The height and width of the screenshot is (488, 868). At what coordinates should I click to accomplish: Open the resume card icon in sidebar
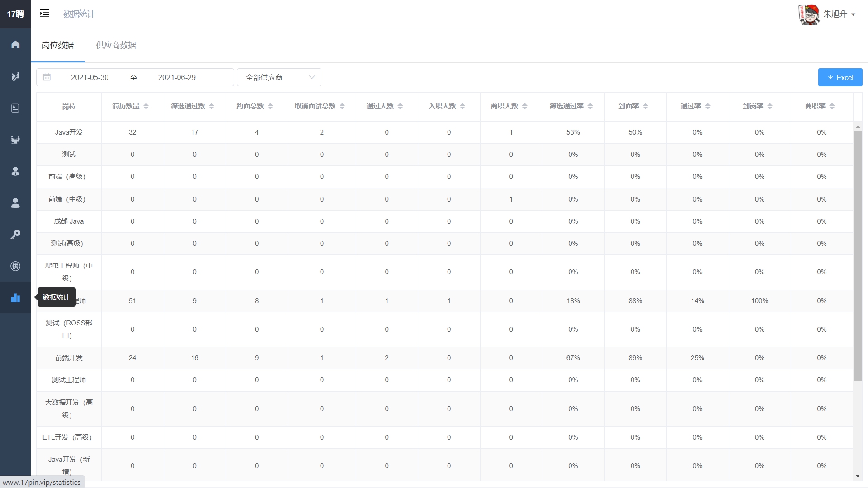(15, 108)
